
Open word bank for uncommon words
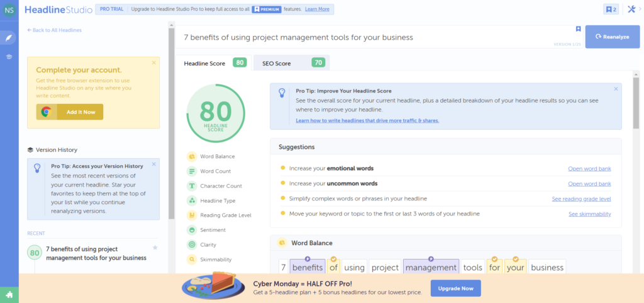coord(589,184)
